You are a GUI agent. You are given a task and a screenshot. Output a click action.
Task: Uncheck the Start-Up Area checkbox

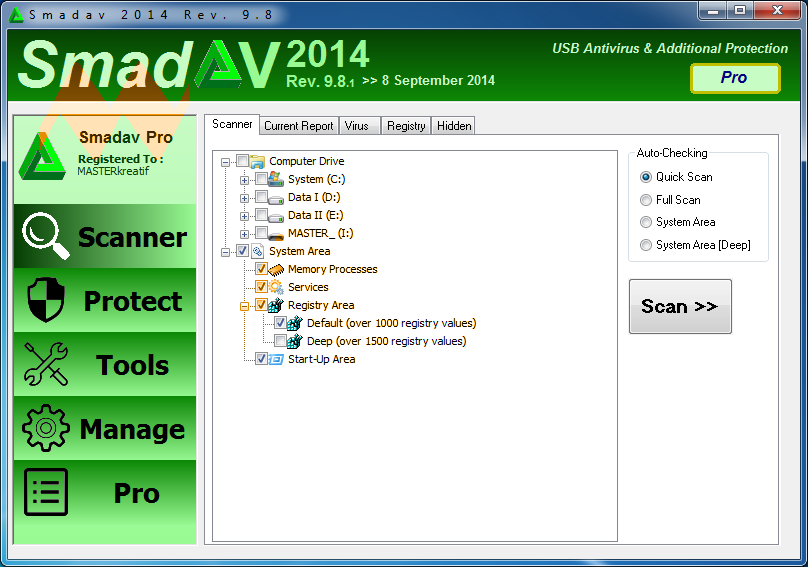[261, 359]
